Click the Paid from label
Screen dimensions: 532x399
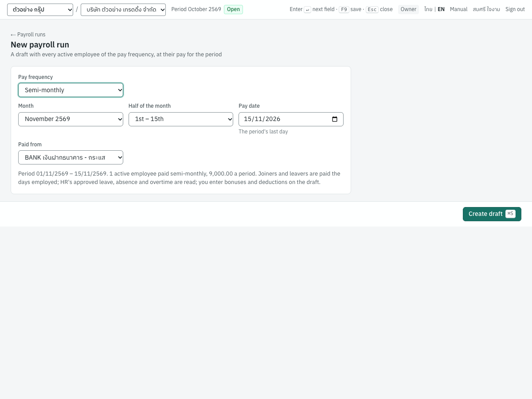pyautogui.click(x=30, y=145)
